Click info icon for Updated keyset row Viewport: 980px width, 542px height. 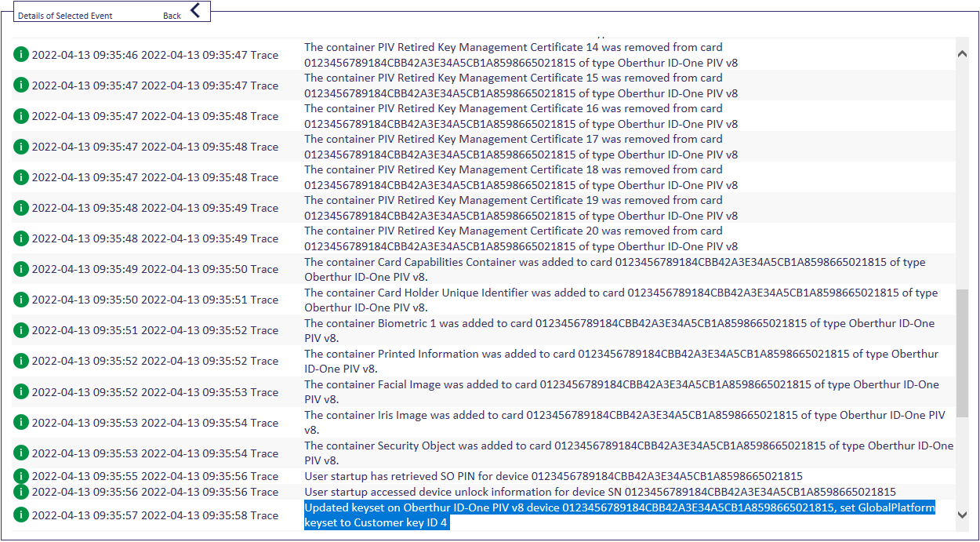[x=21, y=515]
